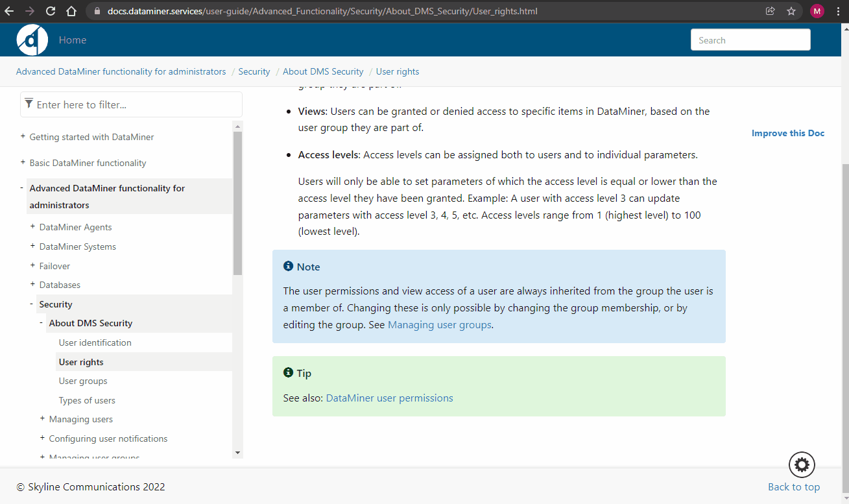Click the filter funnel icon

point(29,104)
